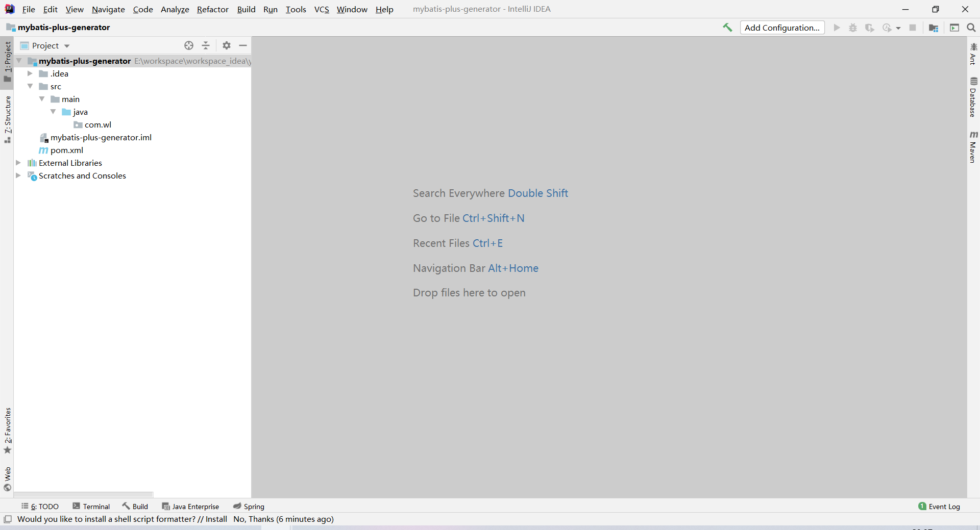Open the Refactor menu
The height and width of the screenshot is (530, 980).
pyautogui.click(x=213, y=9)
